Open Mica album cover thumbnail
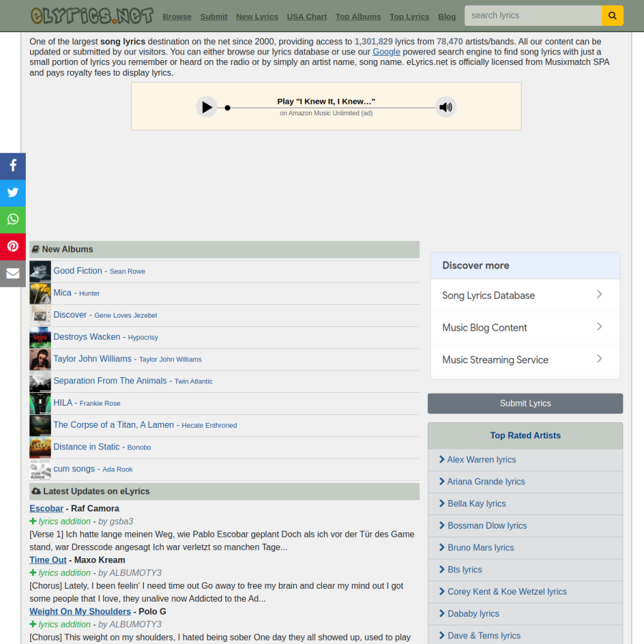This screenshot has height=644, width=644. [x=40, y=293]
